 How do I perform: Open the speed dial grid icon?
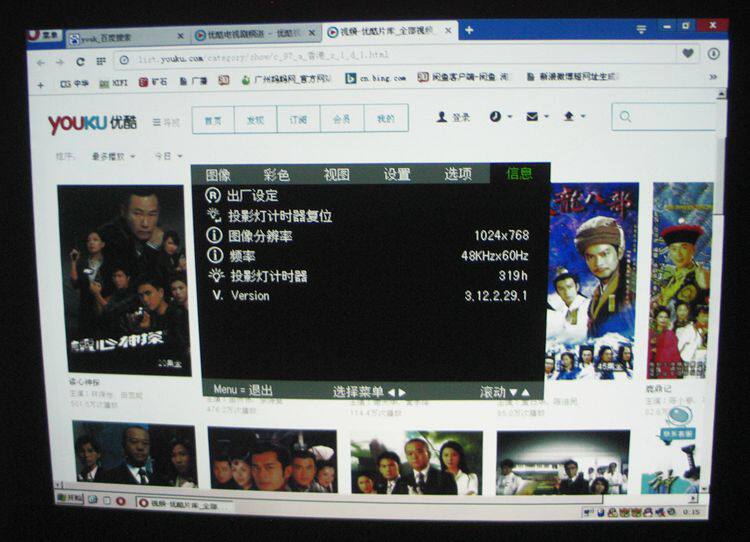click(x=101, y=61)
